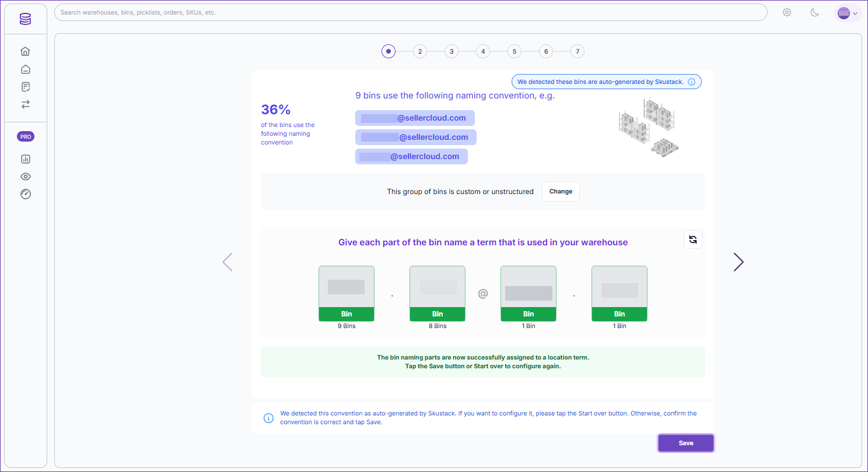Focus the global search field
Image resolution: width=868 pixels, height=472 pixels.
pos(411,12)
